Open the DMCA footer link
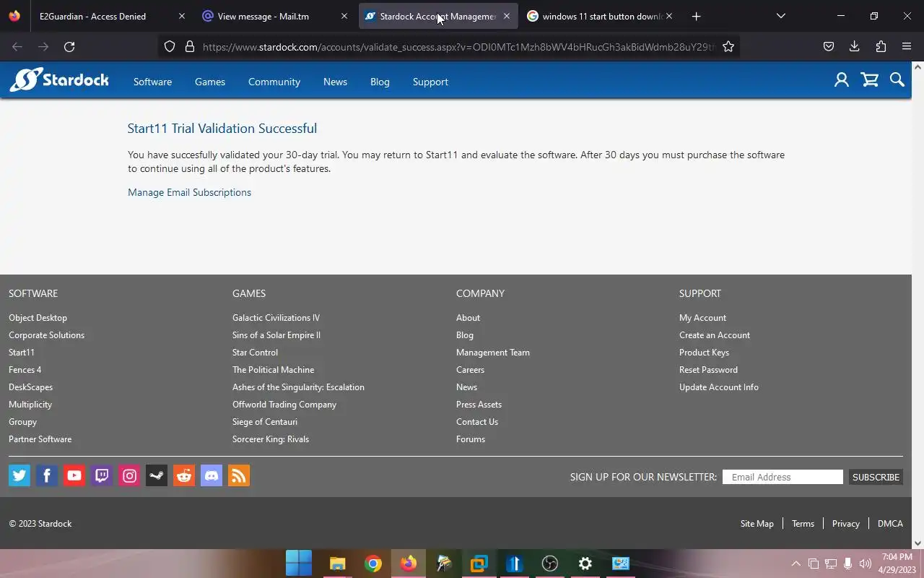Image resolution: width=924 pixels, height=578 pixels. point(890,524)
